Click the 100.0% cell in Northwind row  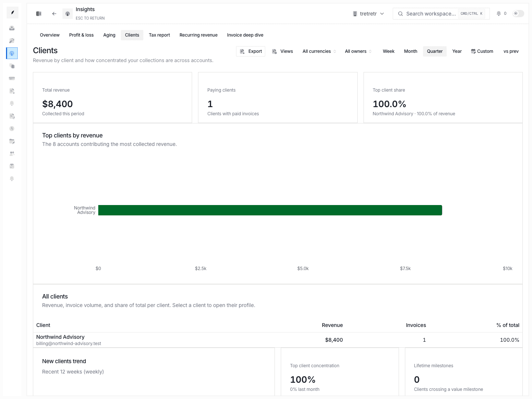coord(509,340)
